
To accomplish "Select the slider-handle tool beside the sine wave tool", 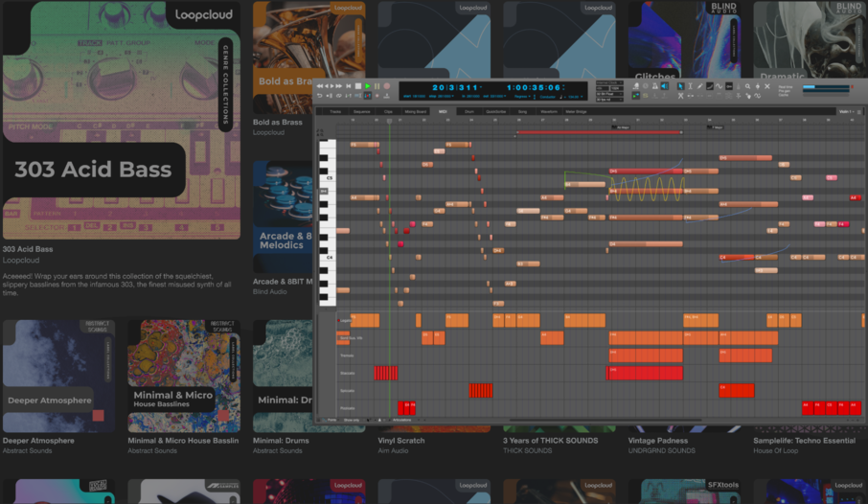I will (x=729, y=86).
